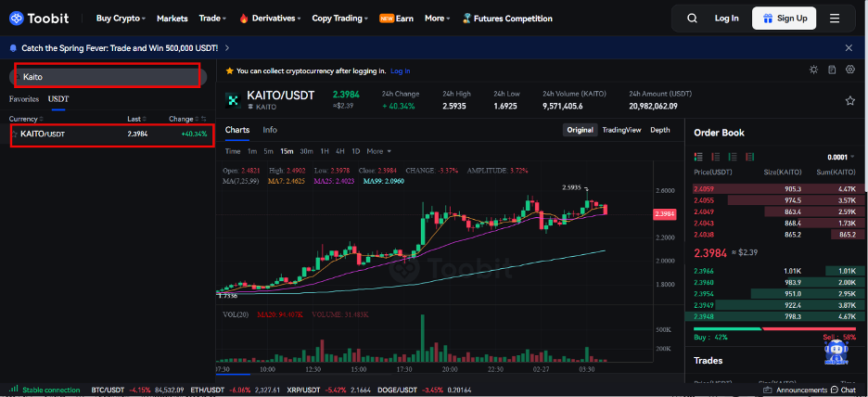Open the 0.0001 price precision dropdown
Image resolution: width=868 pixels, height=397 pixels.
[x=841, y=157]
